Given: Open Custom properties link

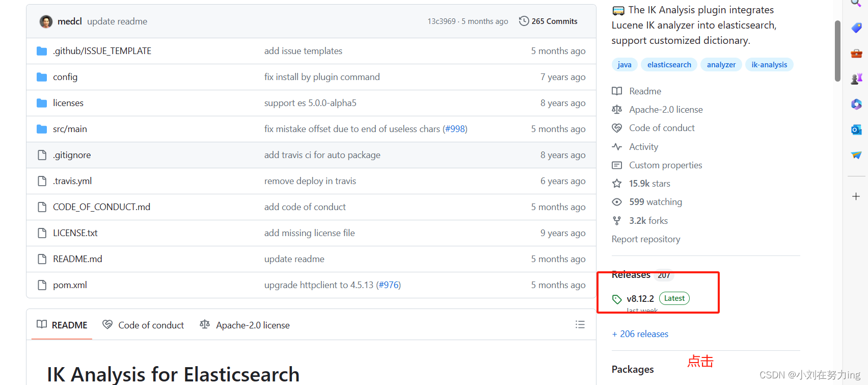Looking at the screenshot, I should (x=665, y=165).
